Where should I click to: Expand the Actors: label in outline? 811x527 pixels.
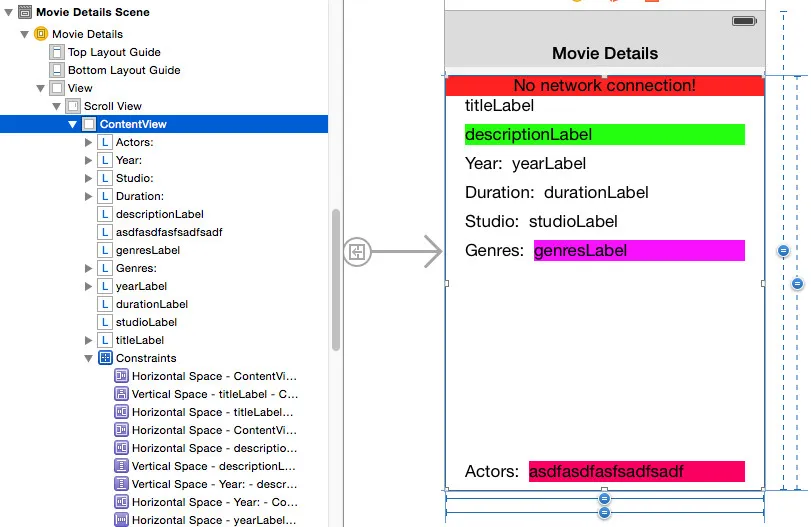[x=88, y=142]
